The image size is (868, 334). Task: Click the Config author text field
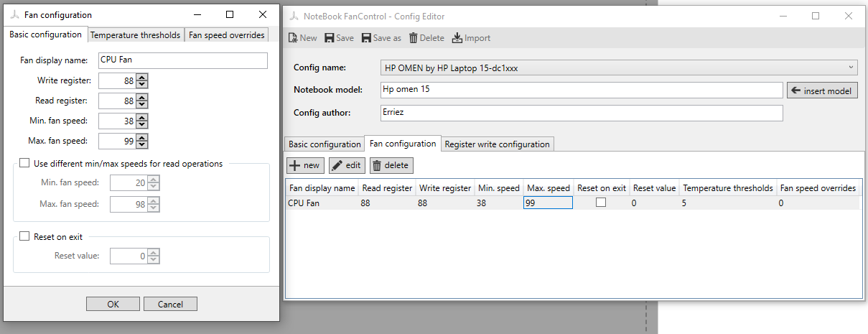click(581, 113)
